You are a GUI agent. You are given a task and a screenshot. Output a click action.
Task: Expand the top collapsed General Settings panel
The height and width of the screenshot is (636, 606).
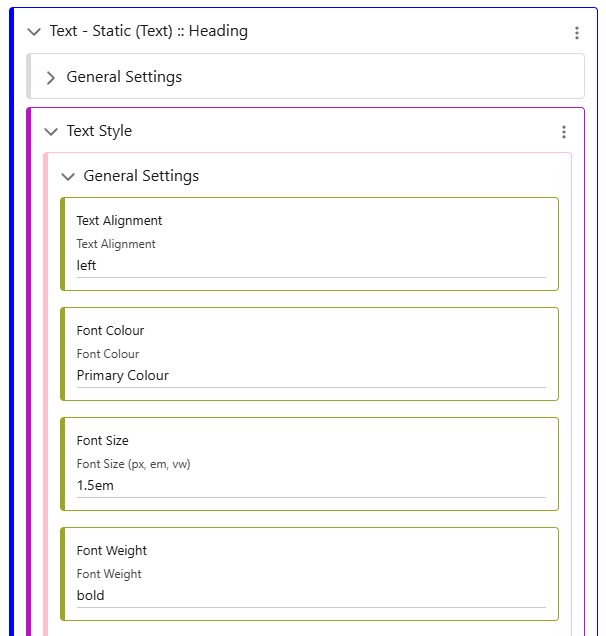51,77
